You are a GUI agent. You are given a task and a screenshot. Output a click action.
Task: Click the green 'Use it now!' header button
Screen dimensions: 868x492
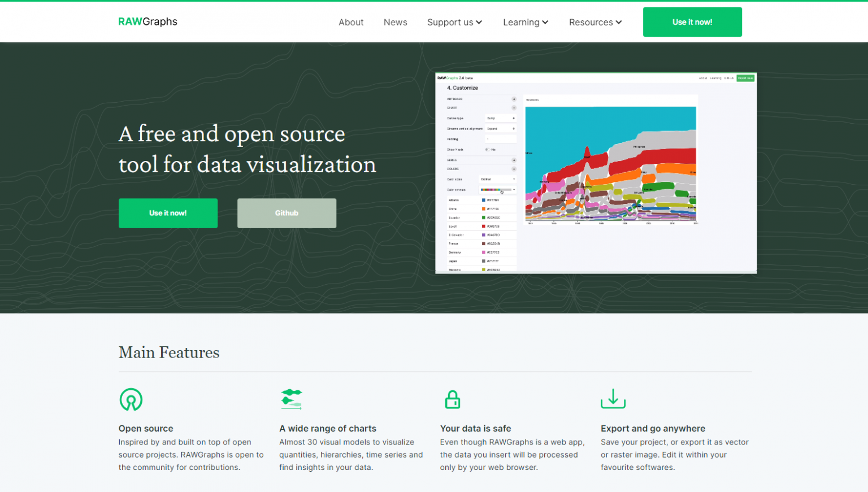(692, 21)
